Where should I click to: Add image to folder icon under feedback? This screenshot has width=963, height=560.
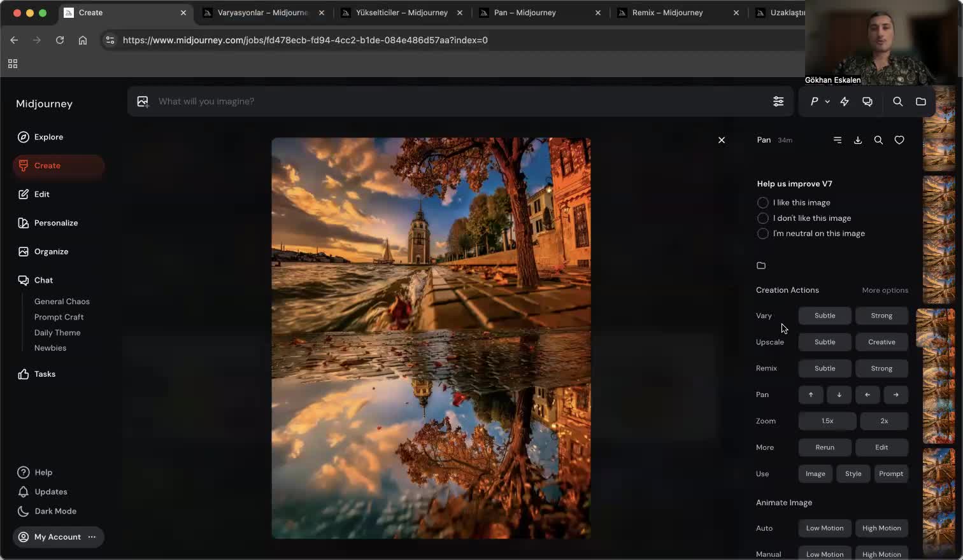tap(761, 265)
